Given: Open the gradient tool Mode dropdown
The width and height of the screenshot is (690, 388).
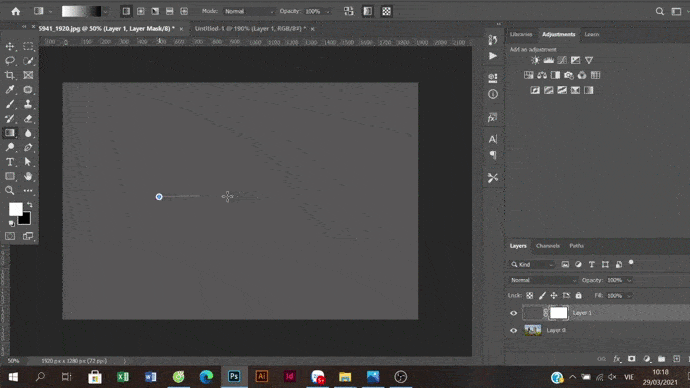Looking at the screenshot, I should [249, 11].
